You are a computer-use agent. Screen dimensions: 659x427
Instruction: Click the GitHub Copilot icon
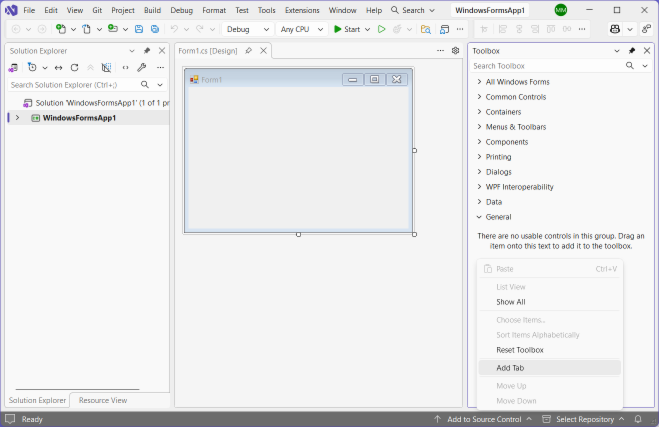(614, 29)
